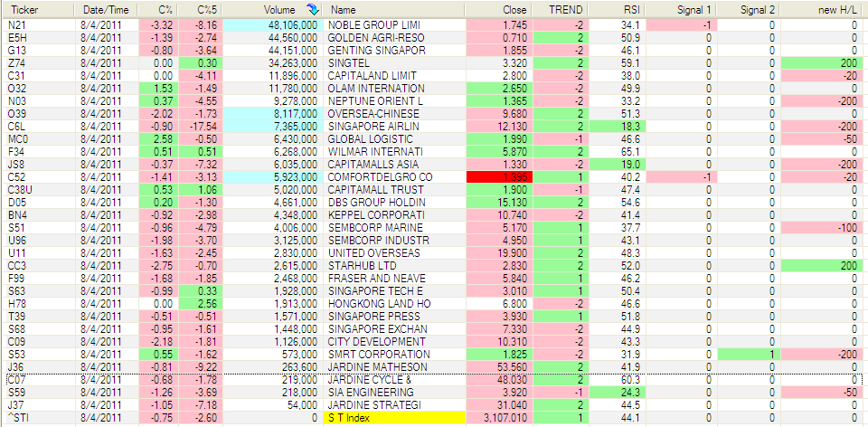Click the DBS GROUP HOLDIN name cell
Viewport: 868px width, 427px height.
pos(394,203)
